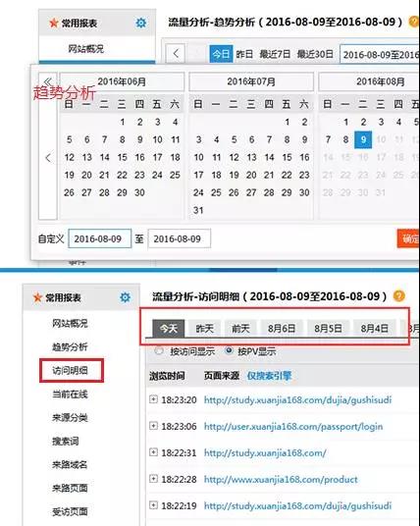Switch to the 昨天 tab
The image size is (420, 526).
point(205,328)
